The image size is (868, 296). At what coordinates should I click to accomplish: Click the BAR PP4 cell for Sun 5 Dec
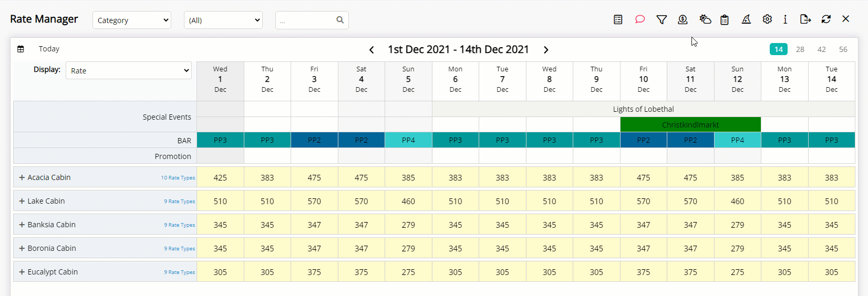408,140
